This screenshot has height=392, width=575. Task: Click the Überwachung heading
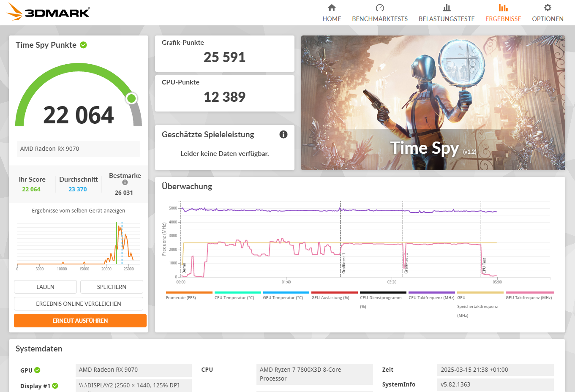coord(187,186)
